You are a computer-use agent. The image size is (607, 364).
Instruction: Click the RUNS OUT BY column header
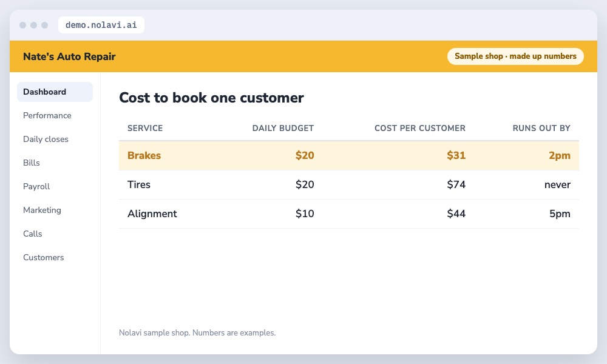point(541,128)
